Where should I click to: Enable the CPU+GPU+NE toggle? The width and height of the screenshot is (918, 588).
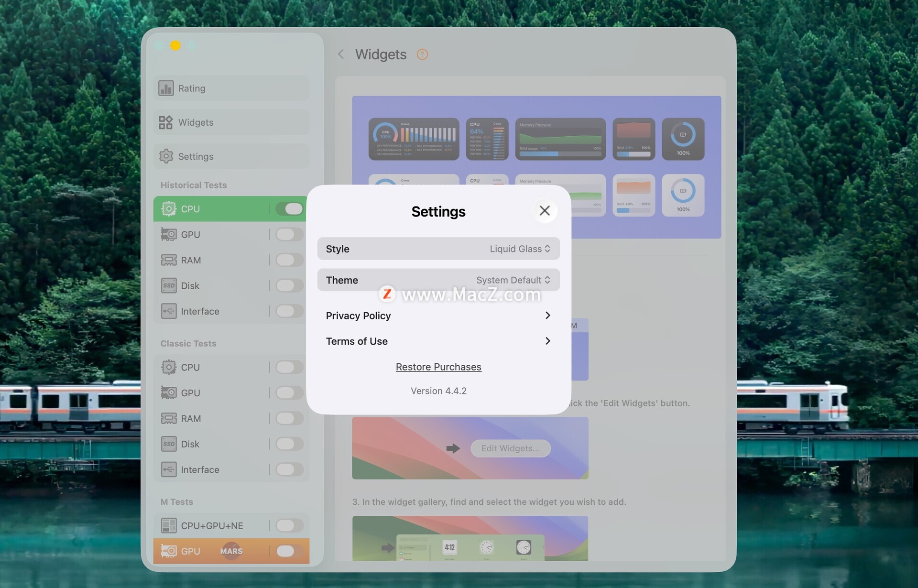289,525
